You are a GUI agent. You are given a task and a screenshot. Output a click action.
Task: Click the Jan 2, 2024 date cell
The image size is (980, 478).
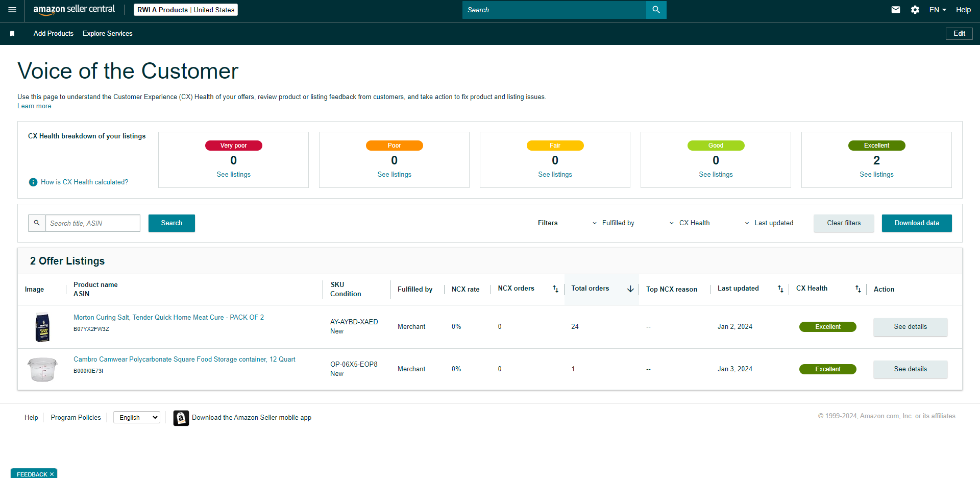(x=735, y=327)
